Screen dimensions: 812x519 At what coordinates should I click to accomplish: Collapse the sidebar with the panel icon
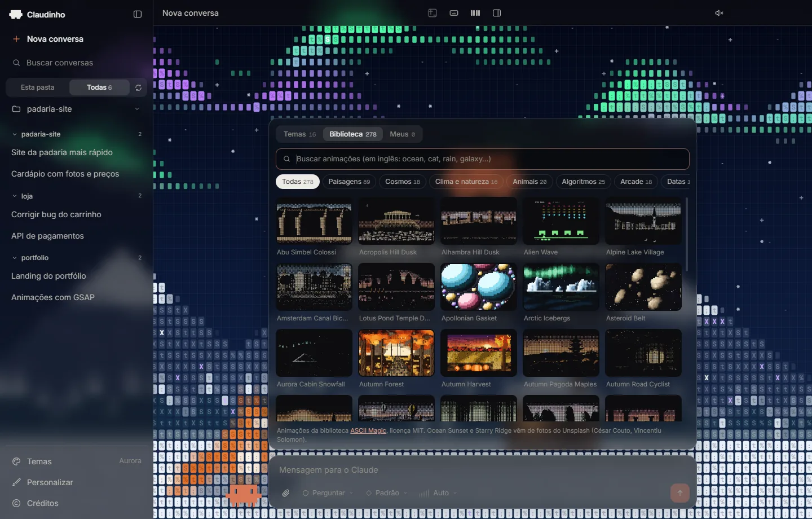pyautogui.click(x=138, y=14)
